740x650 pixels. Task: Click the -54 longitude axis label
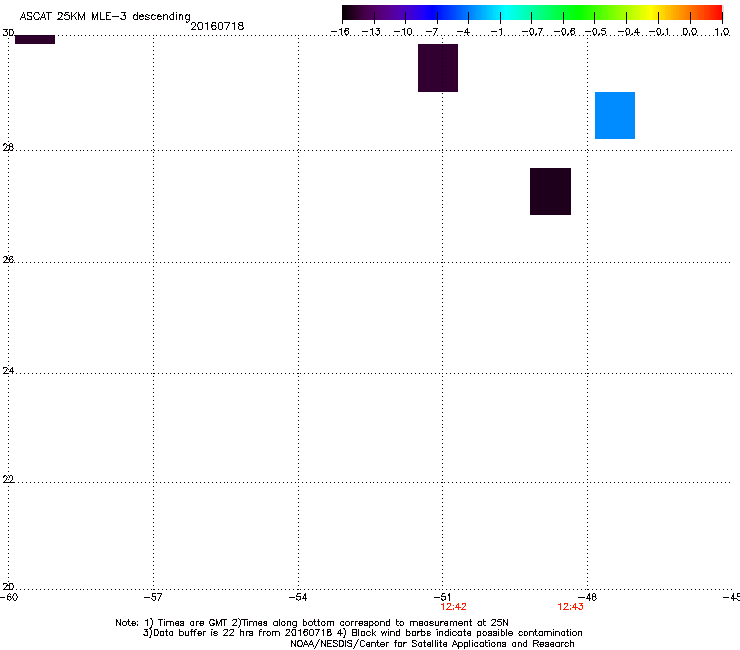click(x=298, y=597)
